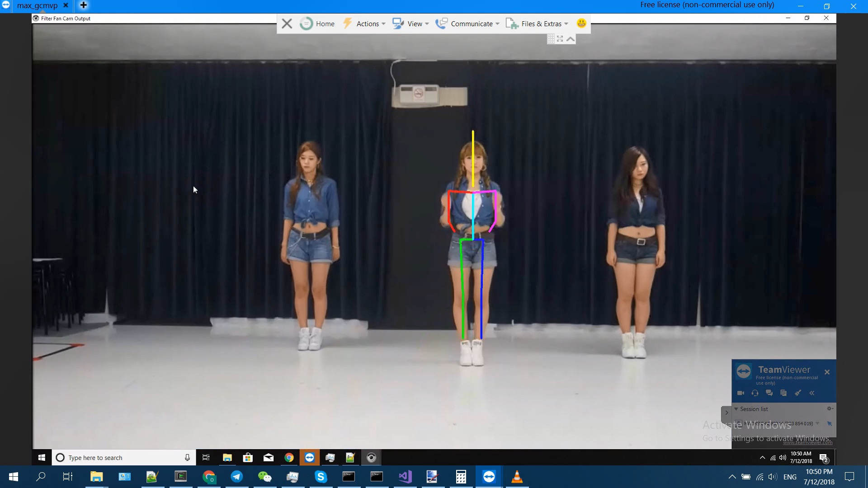Click the file transfer icon in TeamViewer panel

783,393
